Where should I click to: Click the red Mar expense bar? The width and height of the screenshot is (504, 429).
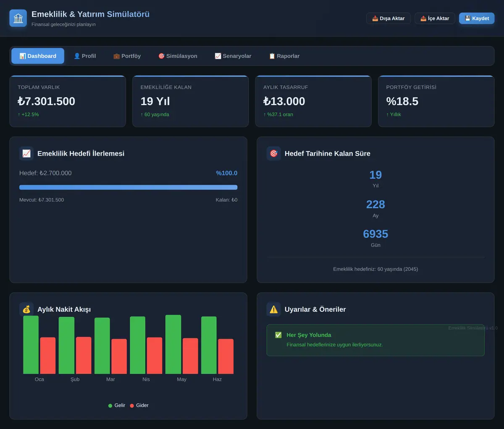(119, 356)
